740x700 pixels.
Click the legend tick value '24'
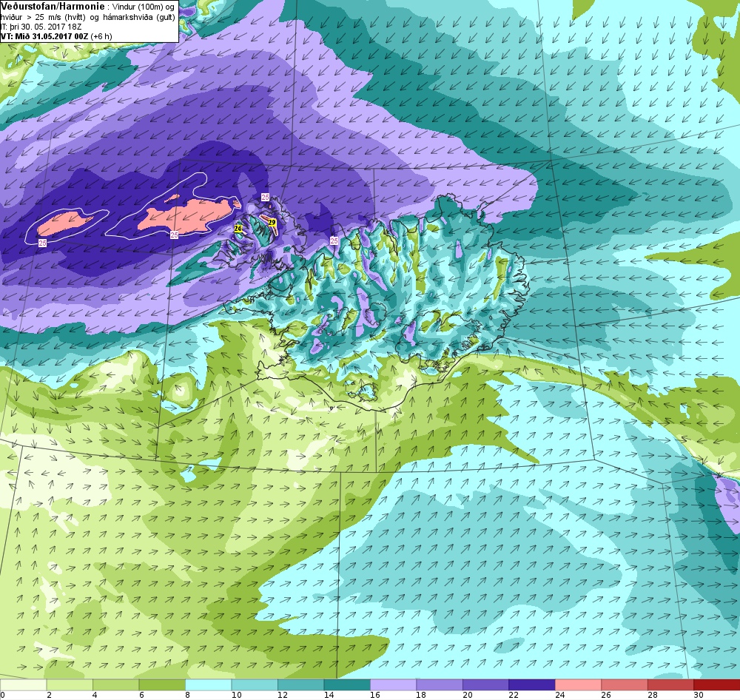coord(560,695)
